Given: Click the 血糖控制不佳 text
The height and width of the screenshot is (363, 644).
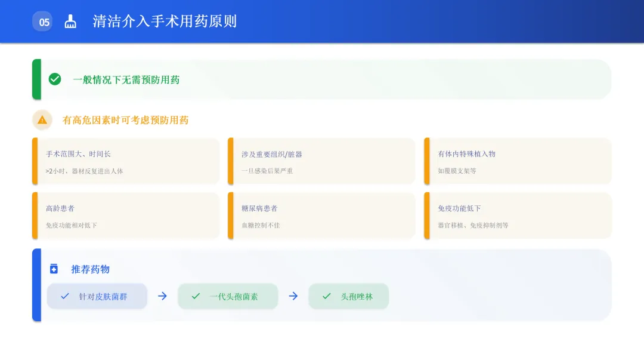Looking at the screenshot, I should [261, 225].
